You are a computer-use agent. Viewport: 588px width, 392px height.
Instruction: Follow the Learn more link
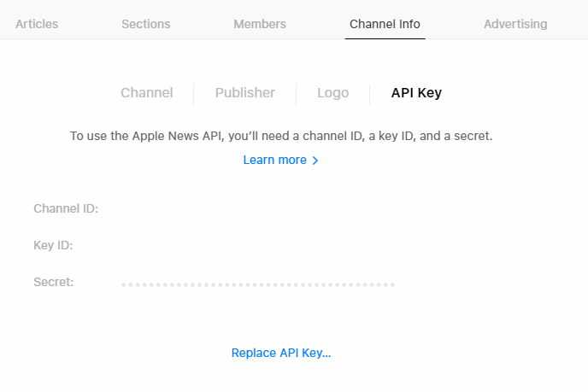point(275,160)
